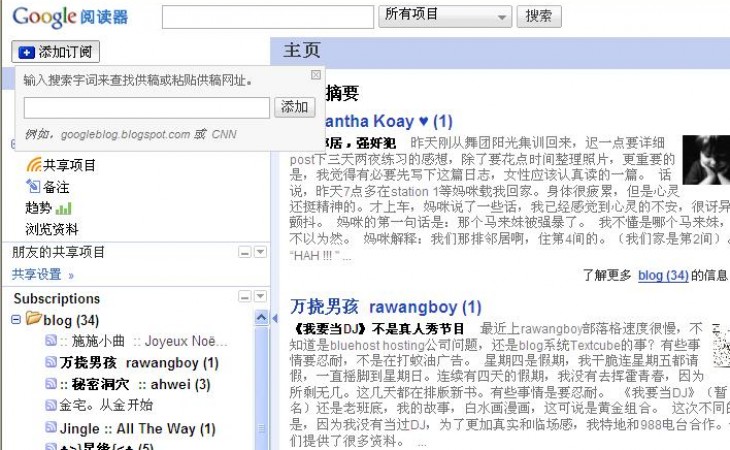The image size is (730, 450).
Task: Collapse the blog (34) folder
Action: (16, 320)
